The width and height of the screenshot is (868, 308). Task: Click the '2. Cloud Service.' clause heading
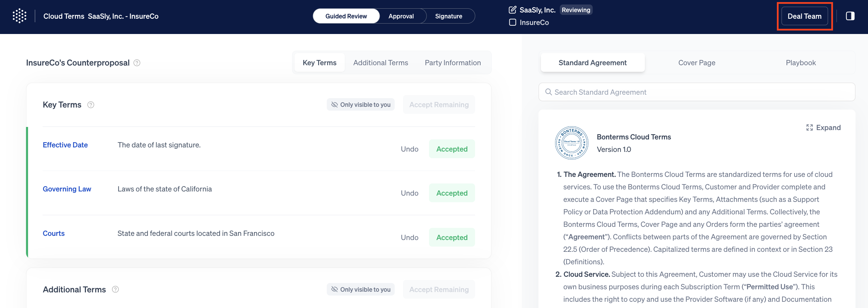pyautogui.click(x=582, y=274)
